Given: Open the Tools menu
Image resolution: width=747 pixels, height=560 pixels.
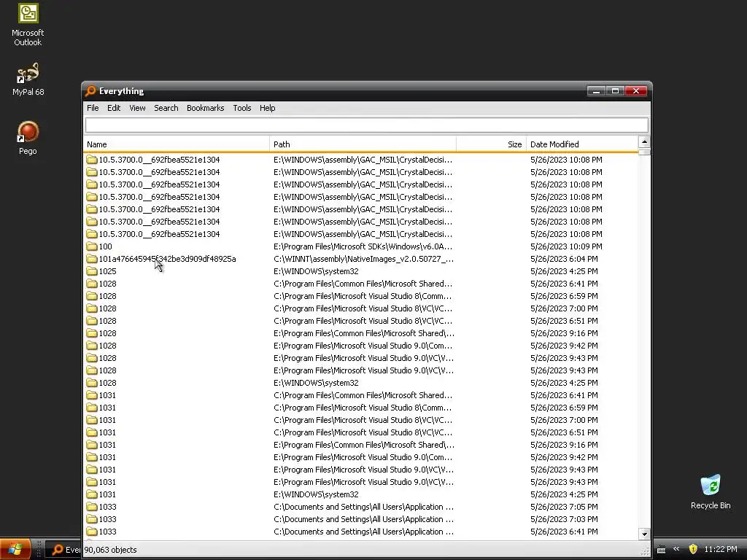Looking at the screenshot, I should (242, 108).
